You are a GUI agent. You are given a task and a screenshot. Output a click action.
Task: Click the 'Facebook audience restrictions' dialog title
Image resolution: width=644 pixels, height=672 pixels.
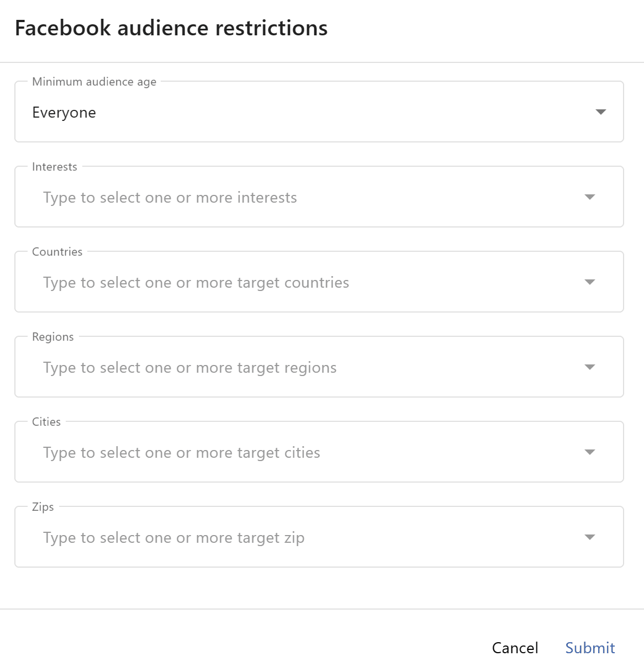171,28
